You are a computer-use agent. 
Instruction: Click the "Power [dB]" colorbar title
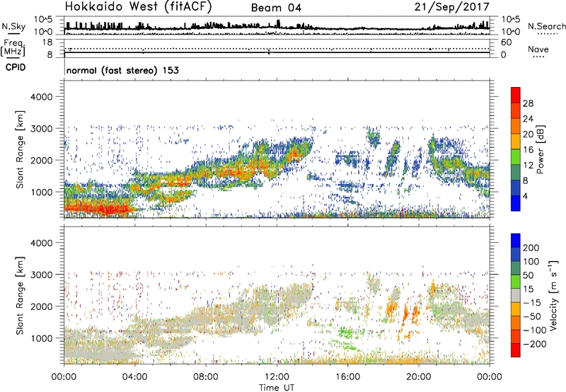(540, 149)
